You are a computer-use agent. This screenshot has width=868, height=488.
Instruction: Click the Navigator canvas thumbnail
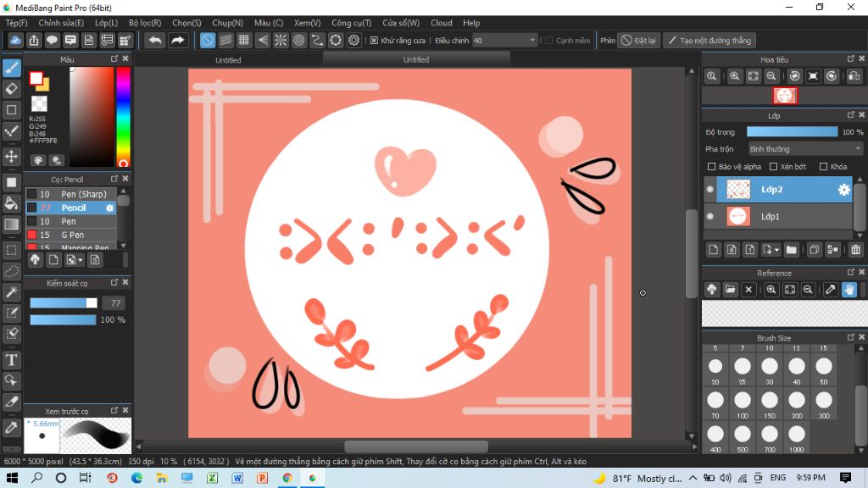[784, 96]
